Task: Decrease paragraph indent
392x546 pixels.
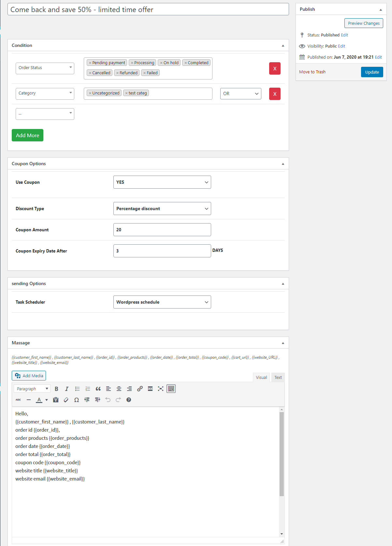Action: point(87,400)
